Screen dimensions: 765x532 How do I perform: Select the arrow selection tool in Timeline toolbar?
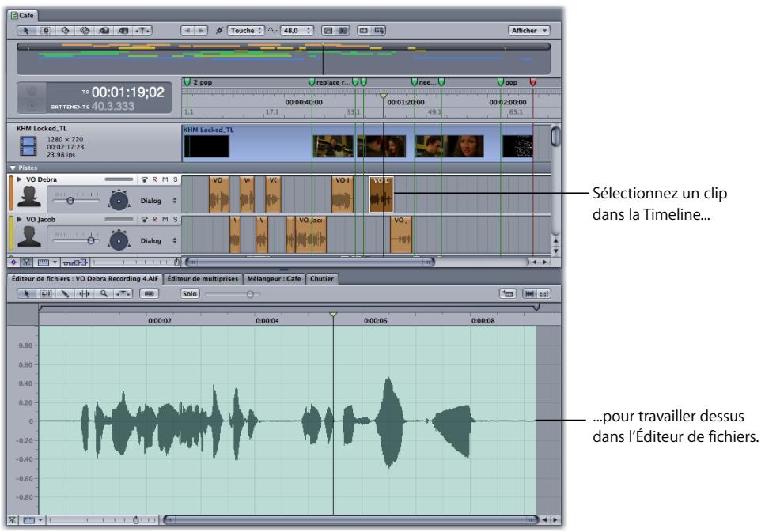[x=26, y=30]
